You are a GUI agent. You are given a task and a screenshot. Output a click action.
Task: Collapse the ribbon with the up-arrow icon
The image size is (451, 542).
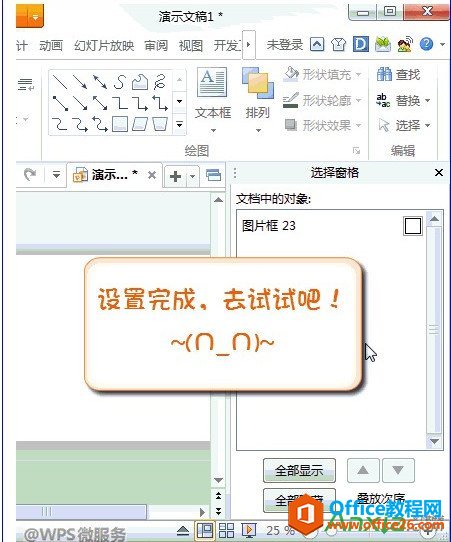(x=317, y=44)
